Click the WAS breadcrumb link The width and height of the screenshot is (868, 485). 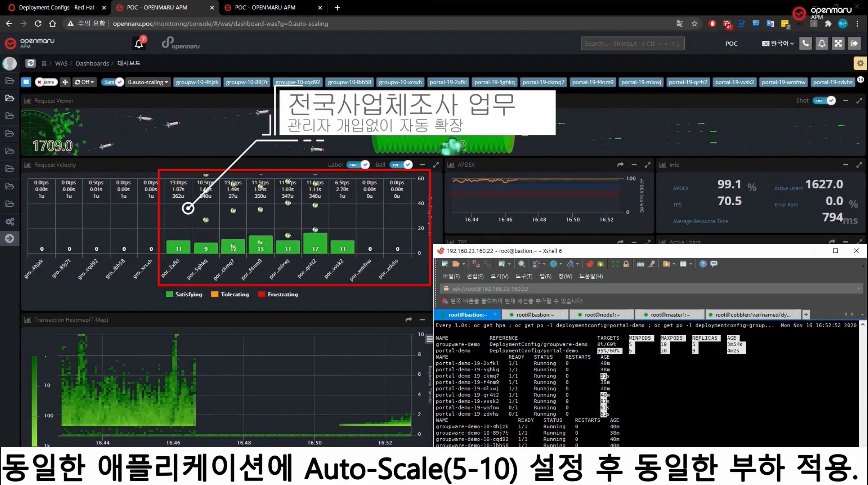(61, 63)
